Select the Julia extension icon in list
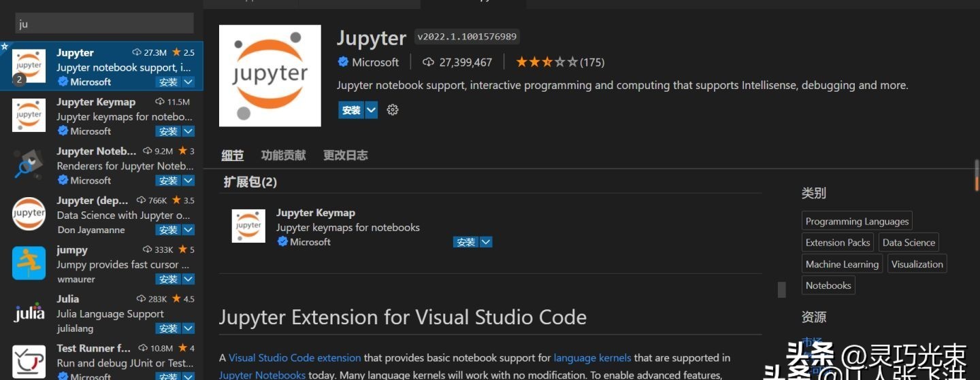The width and height of the screenshot is (980, 380). [29, 313]
